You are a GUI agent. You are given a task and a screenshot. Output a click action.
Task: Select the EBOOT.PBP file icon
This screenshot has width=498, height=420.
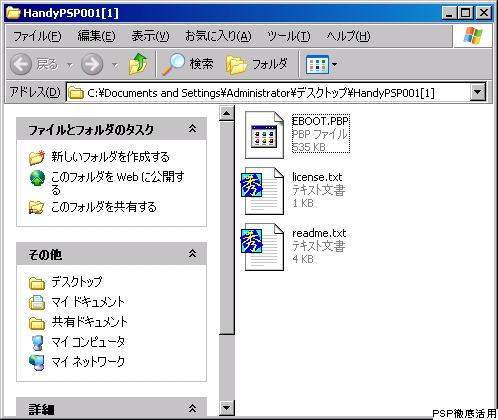pyautogui.click(x=264, y=135)
